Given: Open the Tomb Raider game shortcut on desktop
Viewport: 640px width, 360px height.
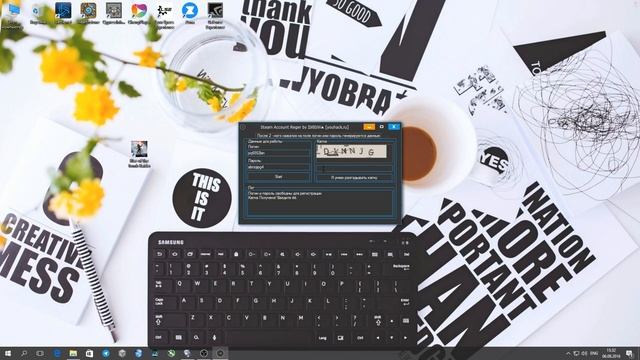Looking at the screenshot, I should click(139, 154).
